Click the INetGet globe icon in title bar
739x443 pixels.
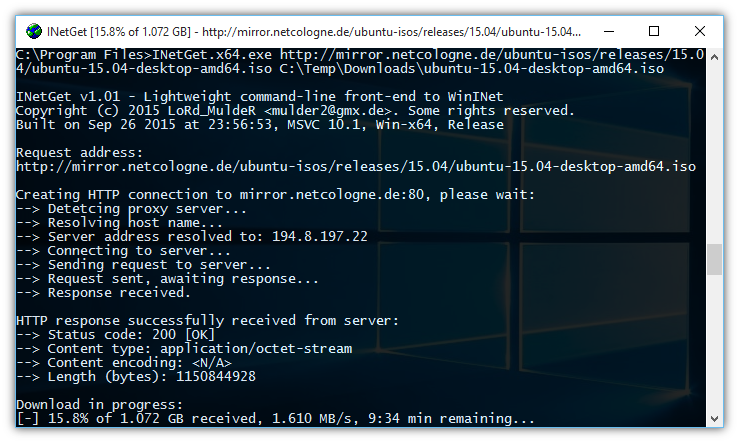(34, 31)
